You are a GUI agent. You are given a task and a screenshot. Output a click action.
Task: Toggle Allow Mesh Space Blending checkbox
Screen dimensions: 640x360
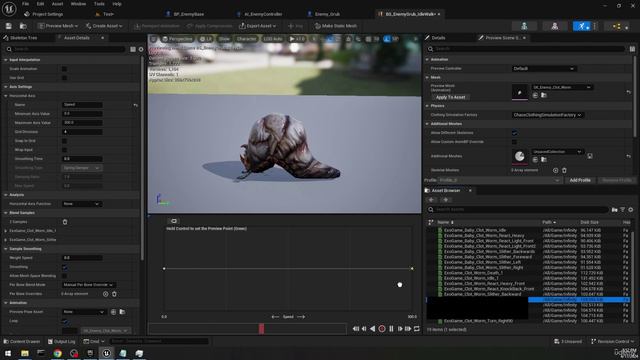(x=64, y=276)
